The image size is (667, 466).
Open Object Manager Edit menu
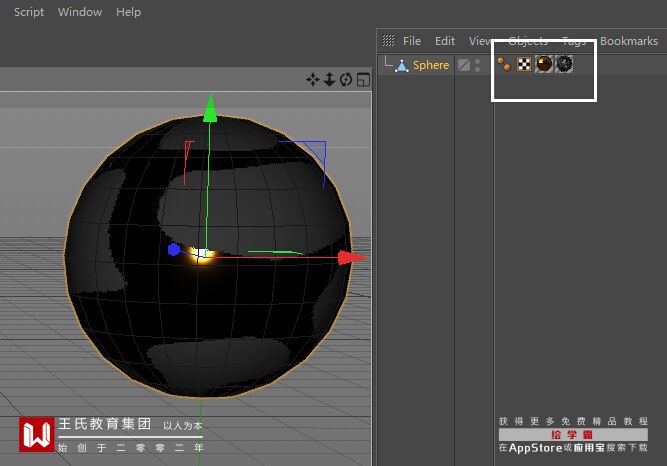coord(445,41)
